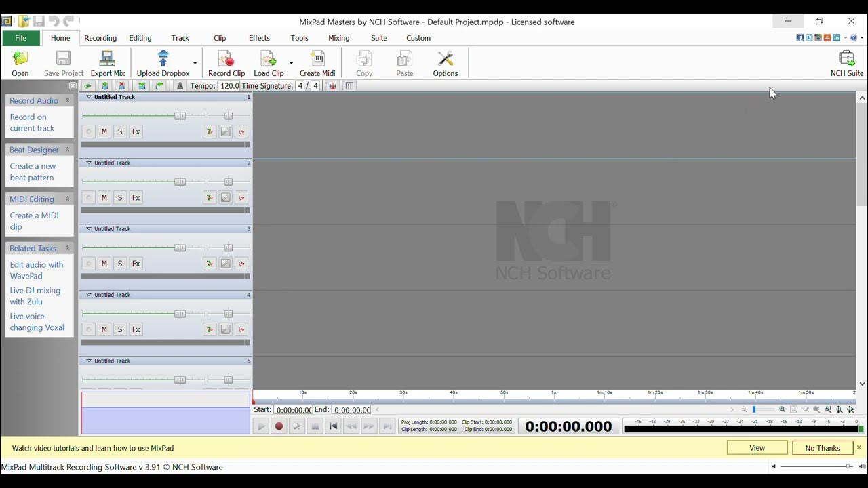Open Upload Dropbox dropdown arrow

pyautogui.click(x=195, y=64)
